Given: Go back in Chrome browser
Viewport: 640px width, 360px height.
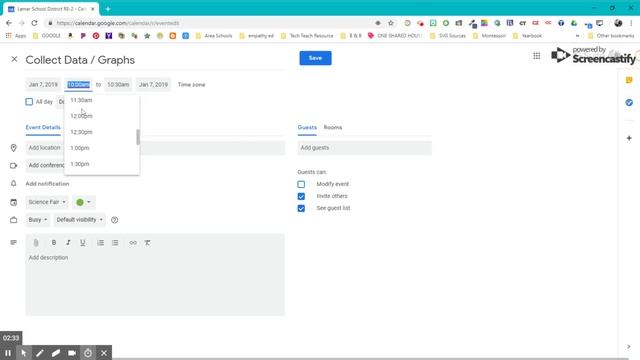Looking at the screenshot, I should tap(9, 23).
